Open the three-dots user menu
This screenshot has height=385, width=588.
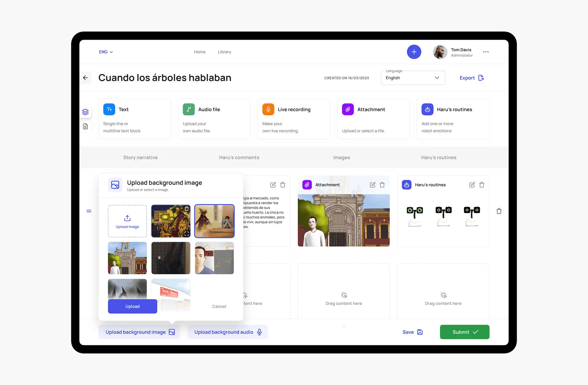(x=486, y=52)
